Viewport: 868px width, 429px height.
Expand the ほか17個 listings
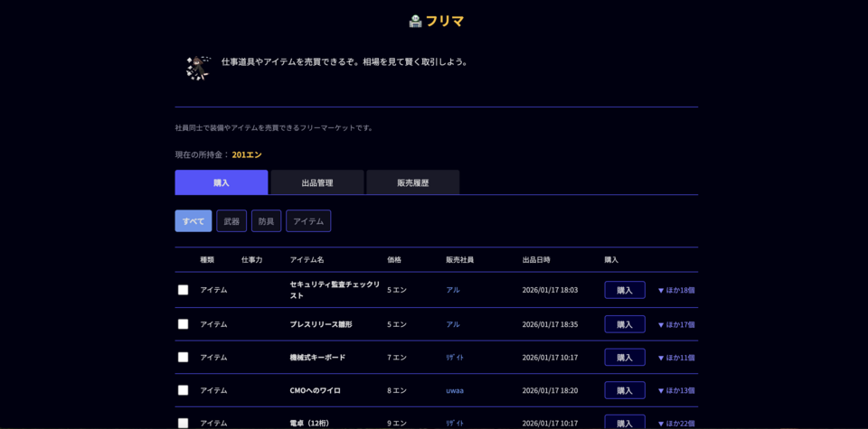[676, 324]
